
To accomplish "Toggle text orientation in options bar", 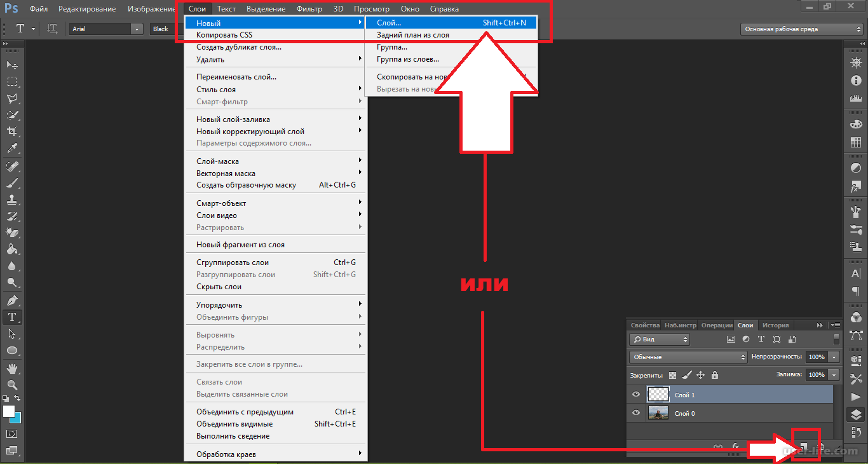I will pos(52,29).
